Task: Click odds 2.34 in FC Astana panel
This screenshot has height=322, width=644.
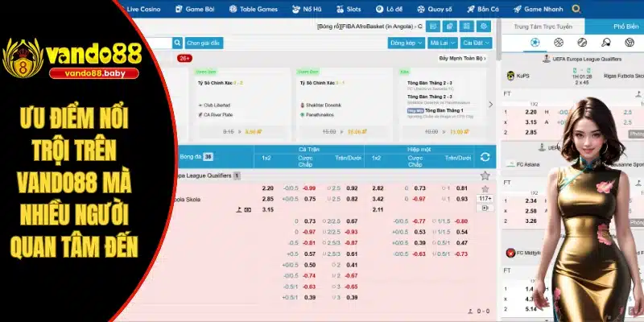Action: click(x=531, y=200)
